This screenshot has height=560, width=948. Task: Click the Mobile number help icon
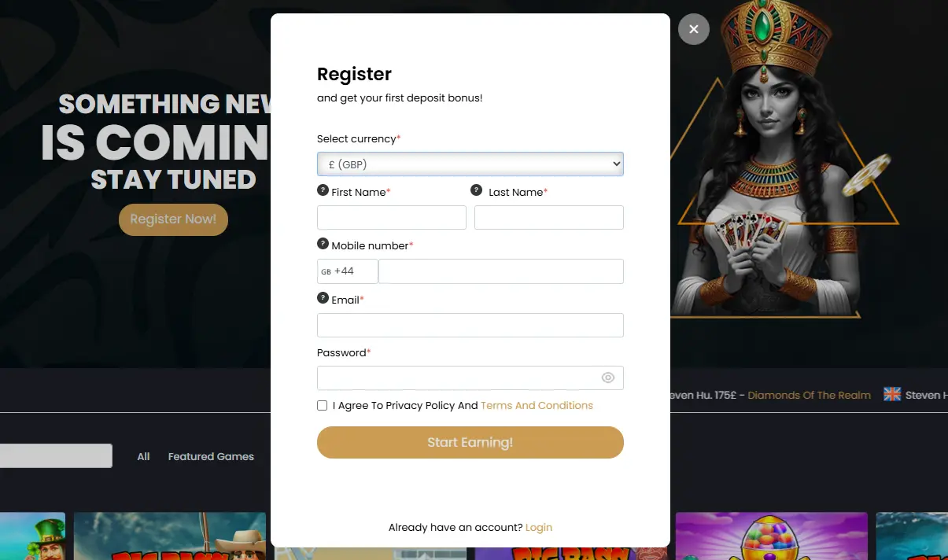pyautogui.click(x=323, y=244)
